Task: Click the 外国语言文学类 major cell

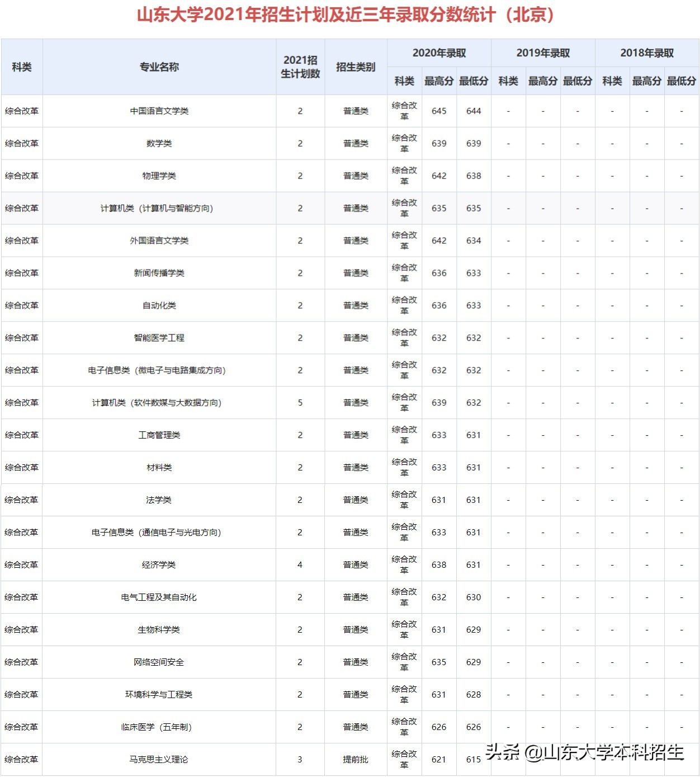Action: pyautogui.click(x=158, y=240)
